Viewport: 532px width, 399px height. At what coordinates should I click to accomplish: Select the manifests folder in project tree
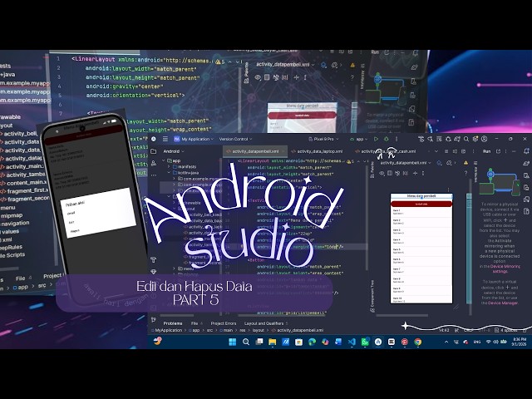185,167
